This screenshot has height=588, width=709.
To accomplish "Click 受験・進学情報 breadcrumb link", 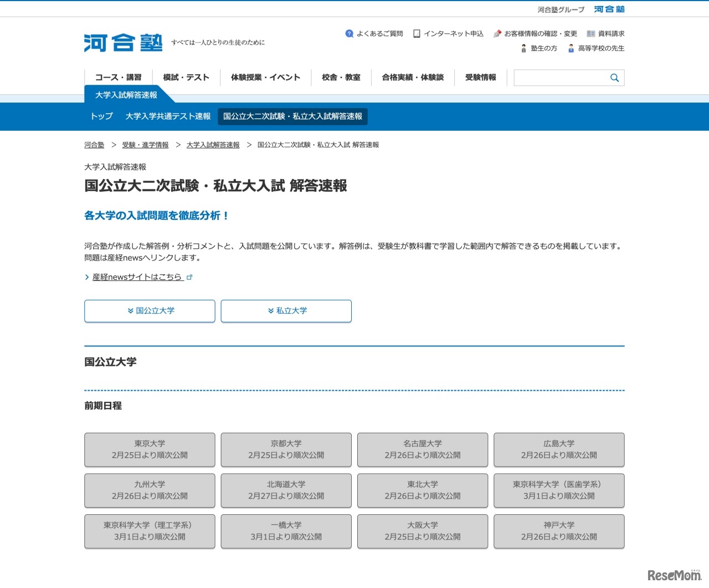I will (145, 145).
